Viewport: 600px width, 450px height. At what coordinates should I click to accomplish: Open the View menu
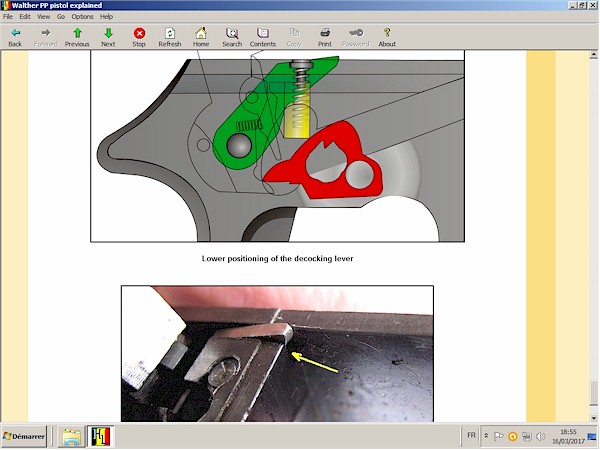coord(43,16)
